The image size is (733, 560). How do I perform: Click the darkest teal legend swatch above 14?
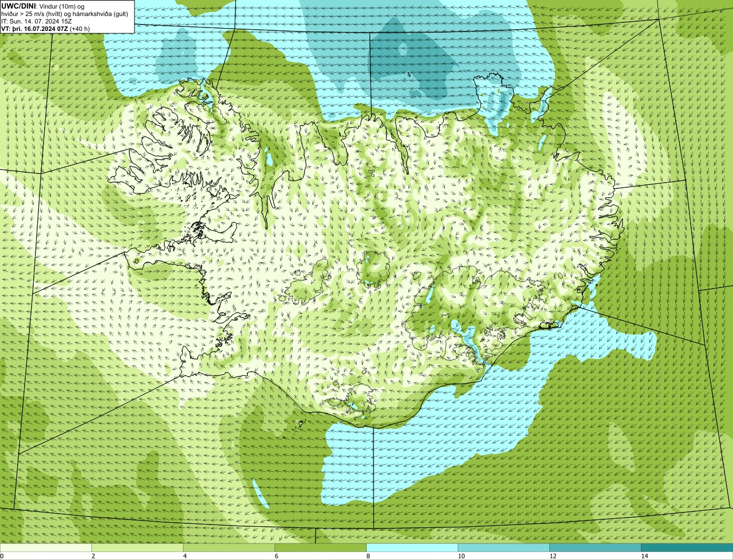coord(687,548)
